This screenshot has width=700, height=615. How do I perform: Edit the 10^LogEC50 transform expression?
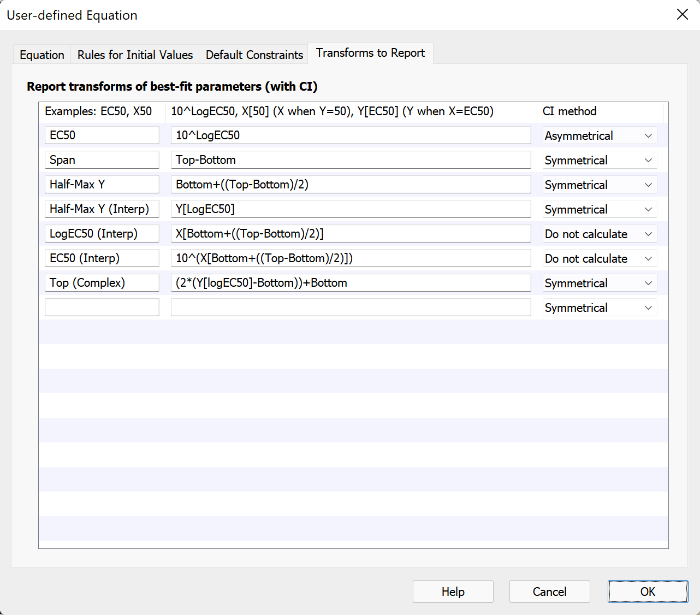(x=351, y=135)
